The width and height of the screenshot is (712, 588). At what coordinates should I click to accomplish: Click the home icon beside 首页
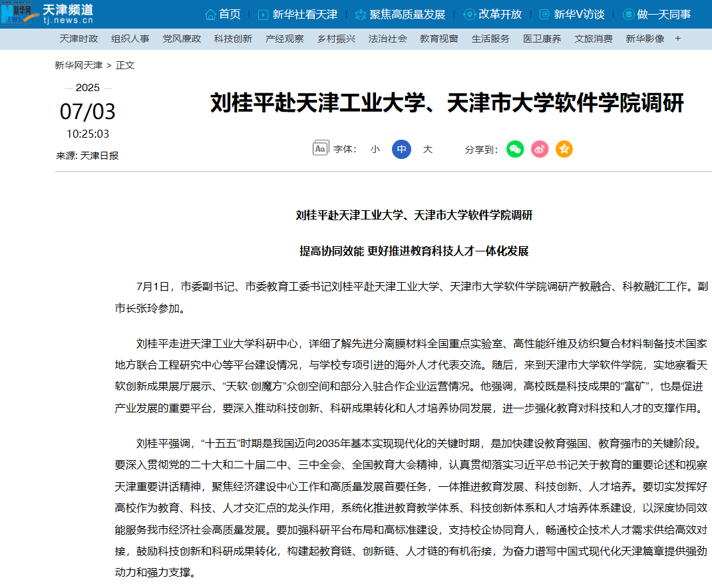pyautogui.click(x=210, y=15)
